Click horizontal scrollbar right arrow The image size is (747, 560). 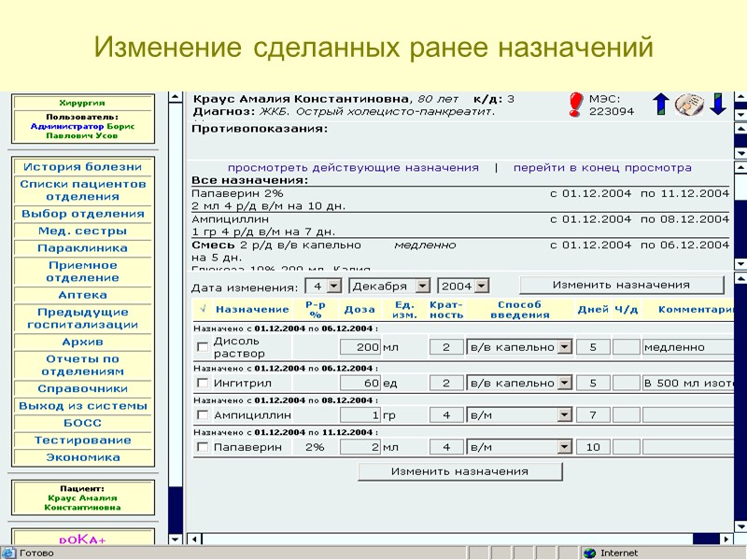(x=726, y=539)
